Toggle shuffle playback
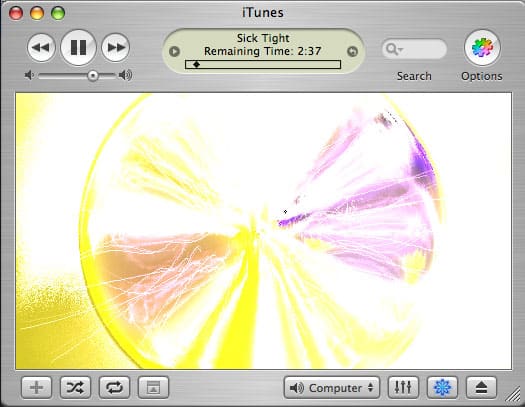525x407 pixels. click(75, 388)
